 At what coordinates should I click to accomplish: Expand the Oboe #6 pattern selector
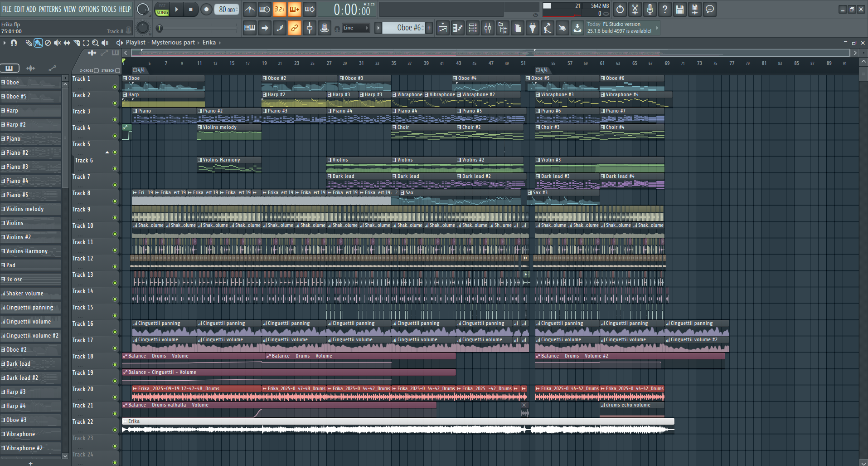click(378, 28)
